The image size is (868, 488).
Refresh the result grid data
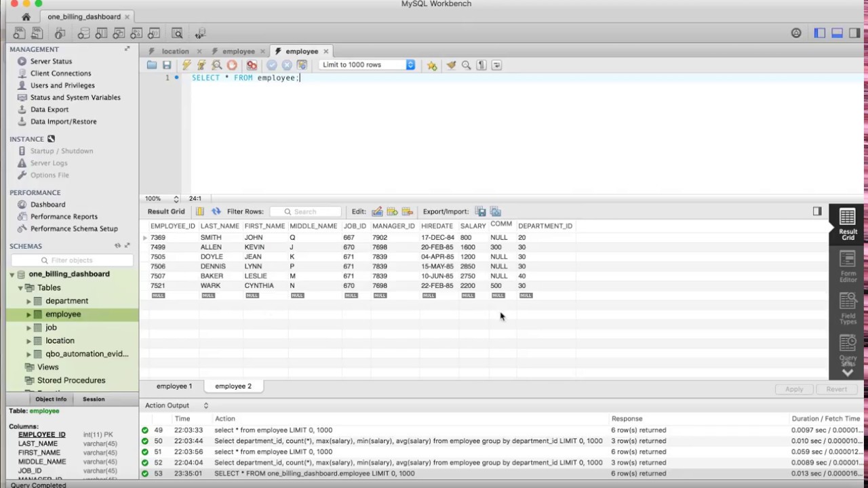(x=216, y=211)
